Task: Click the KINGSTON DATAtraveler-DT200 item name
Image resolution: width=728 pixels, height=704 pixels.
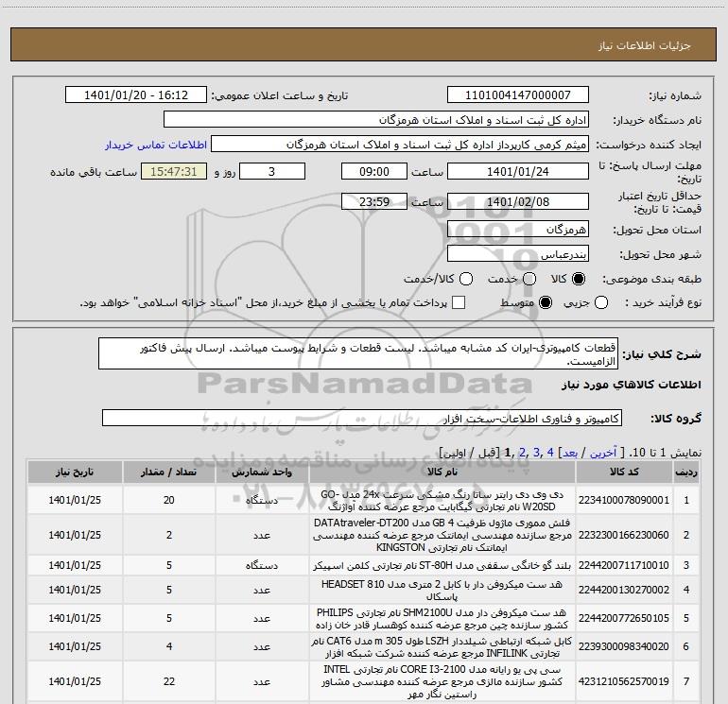Action: tap(442, 535)
